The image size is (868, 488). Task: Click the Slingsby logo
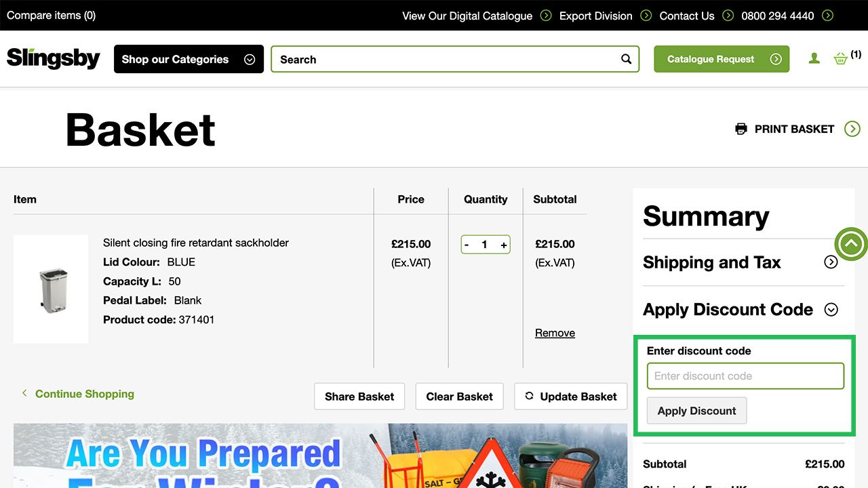coord(54,58)
